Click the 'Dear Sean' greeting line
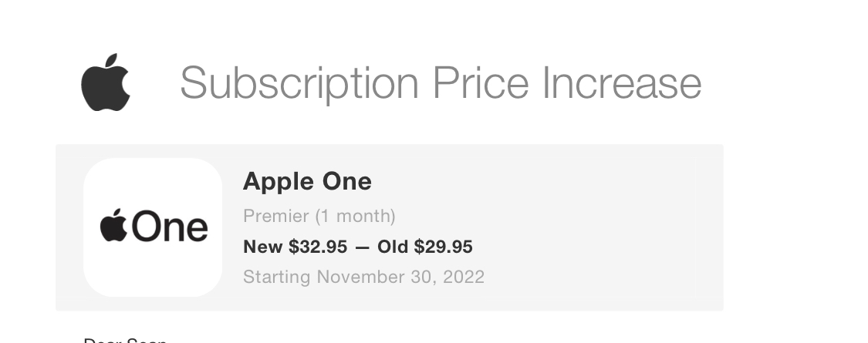868x343 pixels. pos(125,340)
